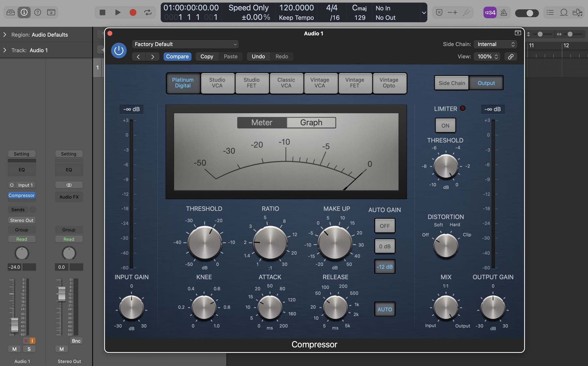Click the plugin window expand icon
Image resolution: width=588 pixels, height=366 pixels.
[x=518, y=33]
